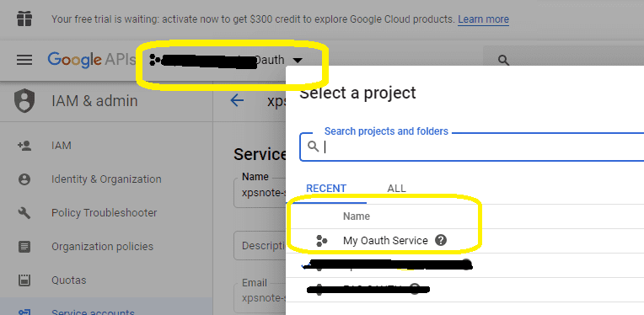Click the Search projects and folders field
The image size is (644, 315).
(x=472, y=147)
